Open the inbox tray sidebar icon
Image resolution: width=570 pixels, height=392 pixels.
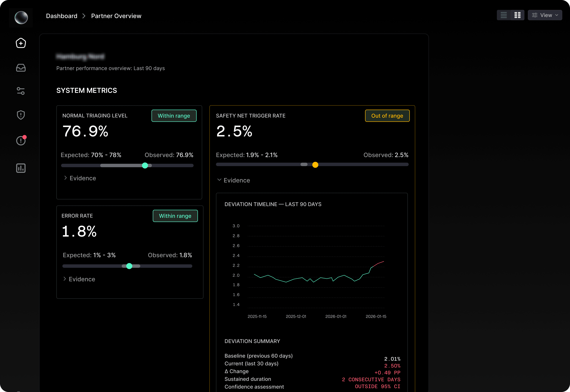pyautogui.click(x=21, y=68)
